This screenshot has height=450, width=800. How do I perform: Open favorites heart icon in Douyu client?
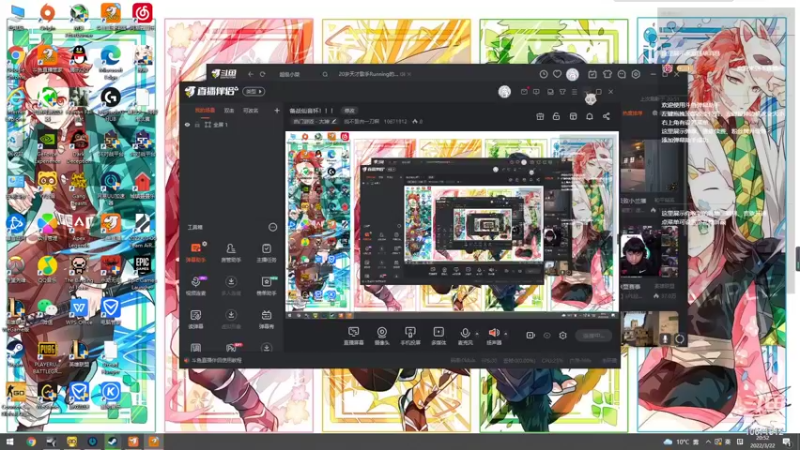click(x=557, y=74)
